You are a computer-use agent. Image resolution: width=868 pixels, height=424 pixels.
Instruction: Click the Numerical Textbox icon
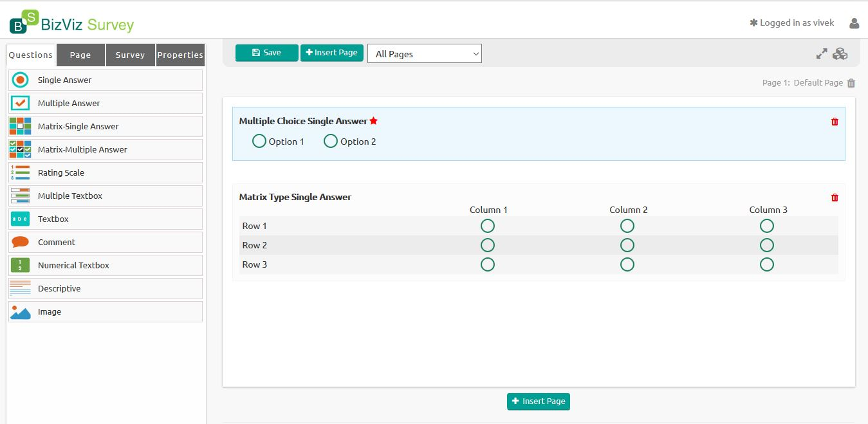pos(21,265)
